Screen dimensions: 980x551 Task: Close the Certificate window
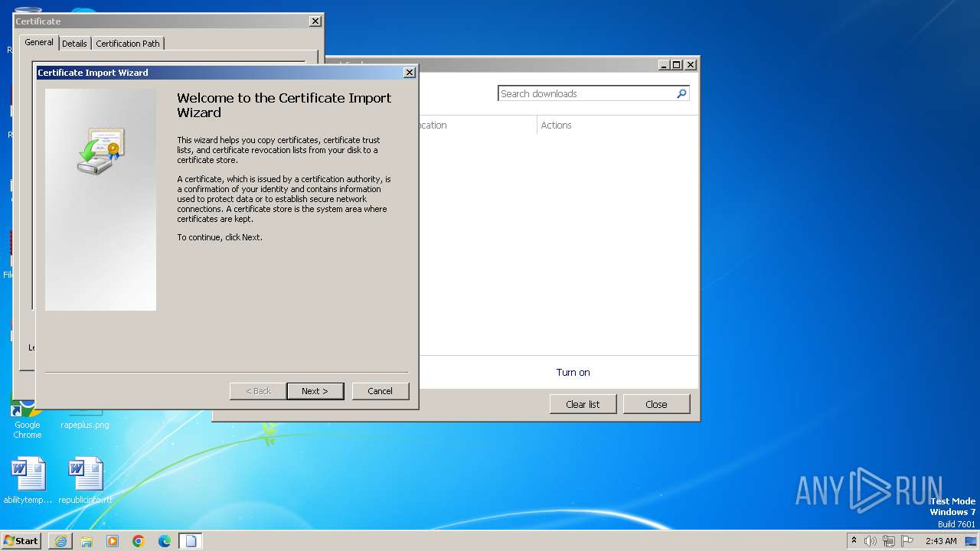[x=315, y=21]
